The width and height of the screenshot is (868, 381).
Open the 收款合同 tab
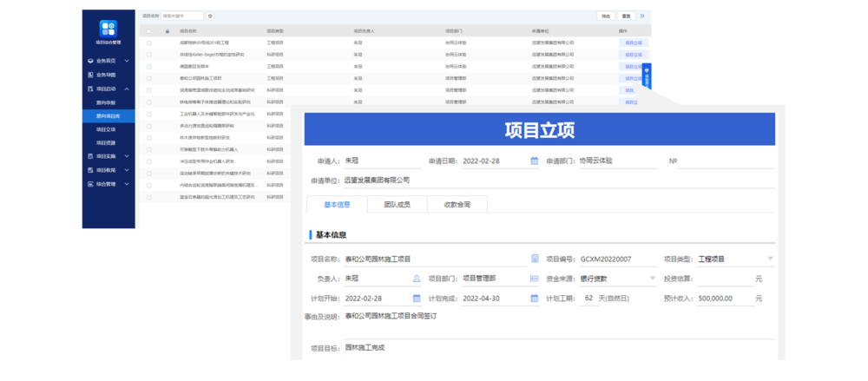point(457,205)
